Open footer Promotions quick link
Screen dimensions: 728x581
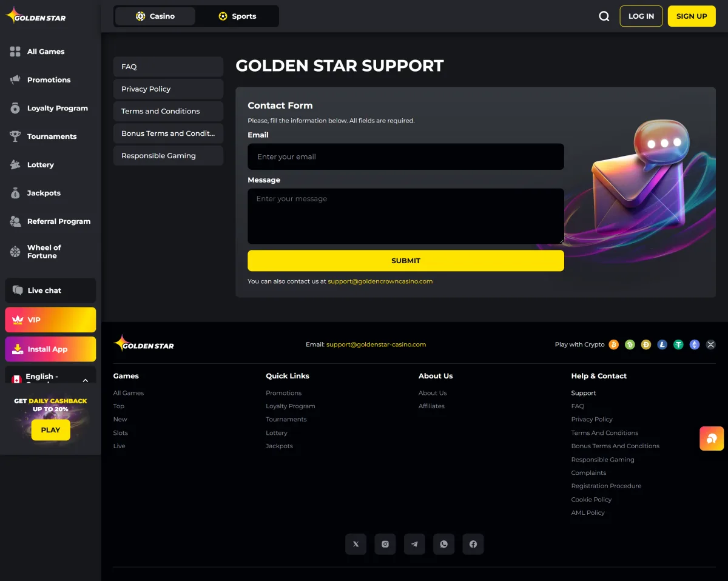[283, 393]
